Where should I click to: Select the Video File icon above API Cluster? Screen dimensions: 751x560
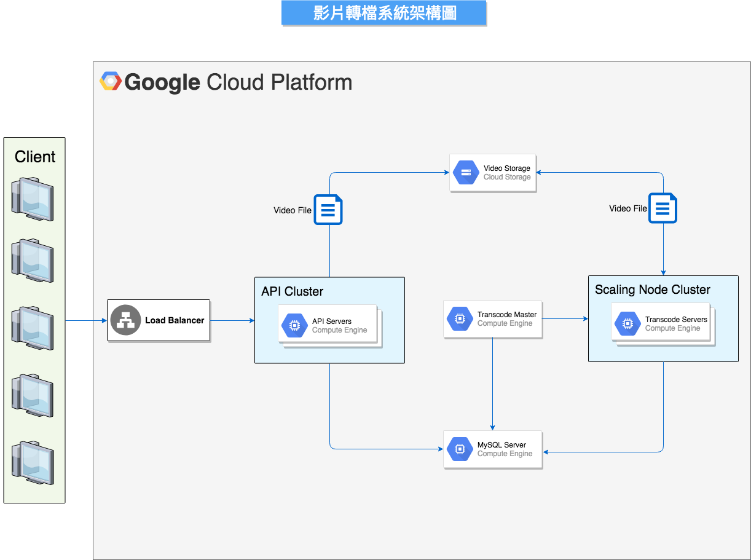[x=328, y=210]
